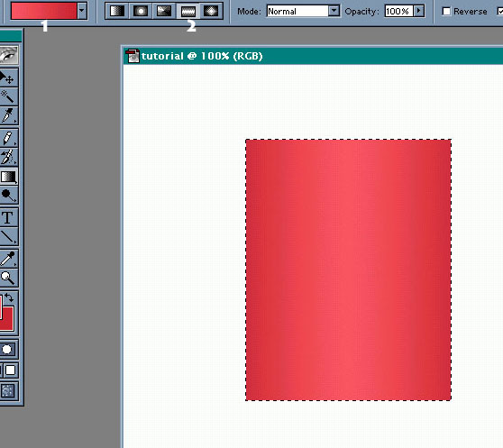Select the Dodge tool
The width and height of the screenshot is (503, 448).
[x=8, y=195]
